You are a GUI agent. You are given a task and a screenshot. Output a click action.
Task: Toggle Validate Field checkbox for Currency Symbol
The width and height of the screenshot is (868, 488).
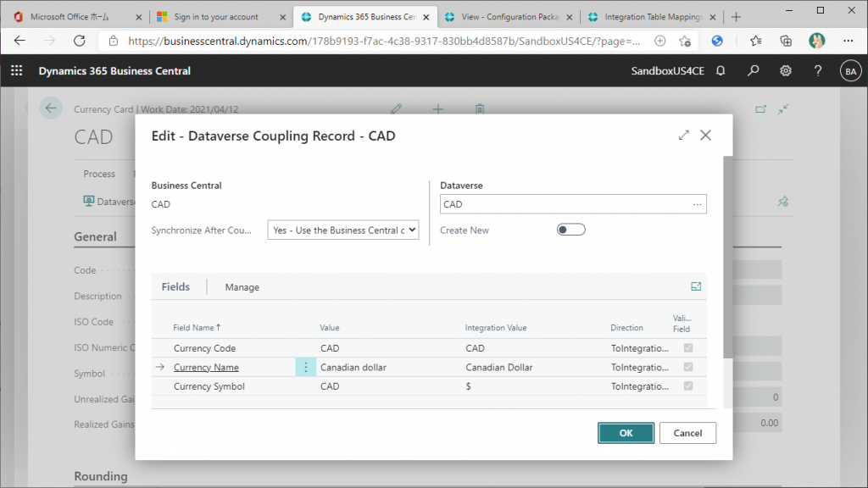[688, 386]
